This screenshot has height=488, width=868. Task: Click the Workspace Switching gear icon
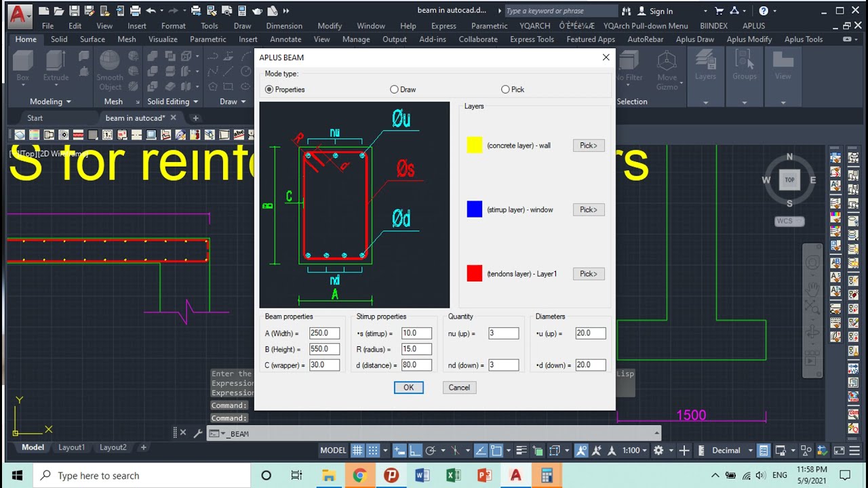pos(658,451)
